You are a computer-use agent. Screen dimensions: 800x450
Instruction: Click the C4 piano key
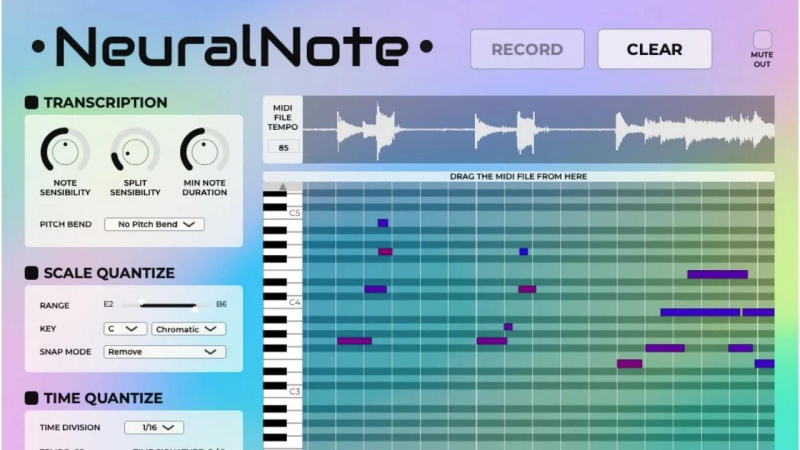[282, 303]
